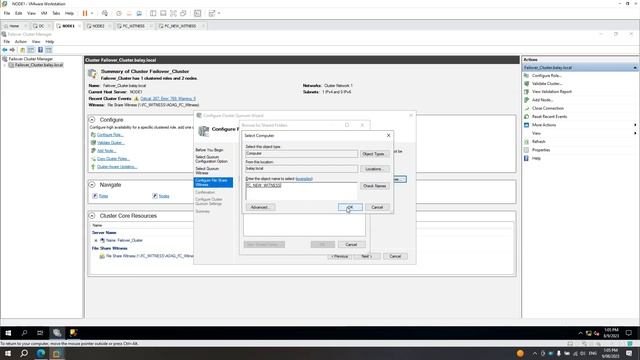The height and width of the screenshot is (360, 640).
Task: Switch to FC_WITNESS tab
Action: click(x=133, y=26)
